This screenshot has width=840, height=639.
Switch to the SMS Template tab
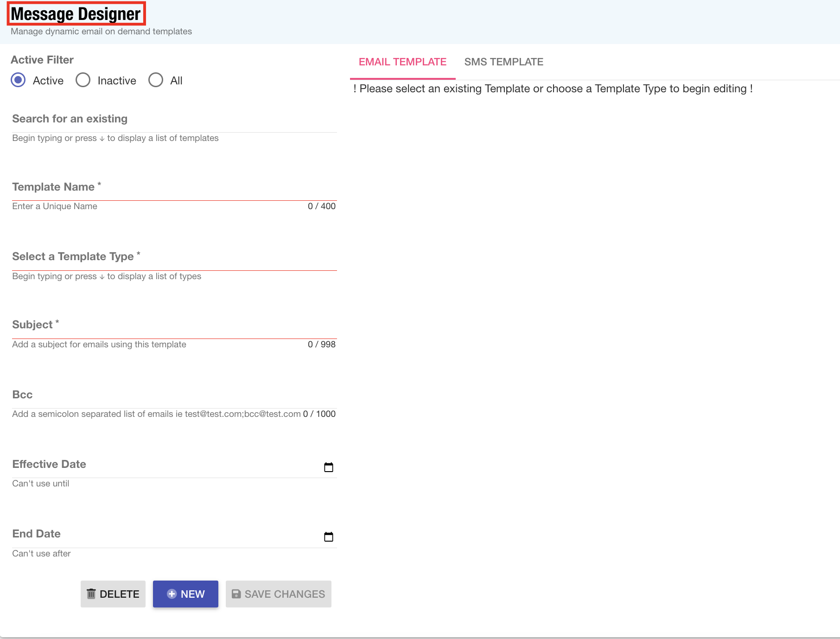click(x=503, y=62)
